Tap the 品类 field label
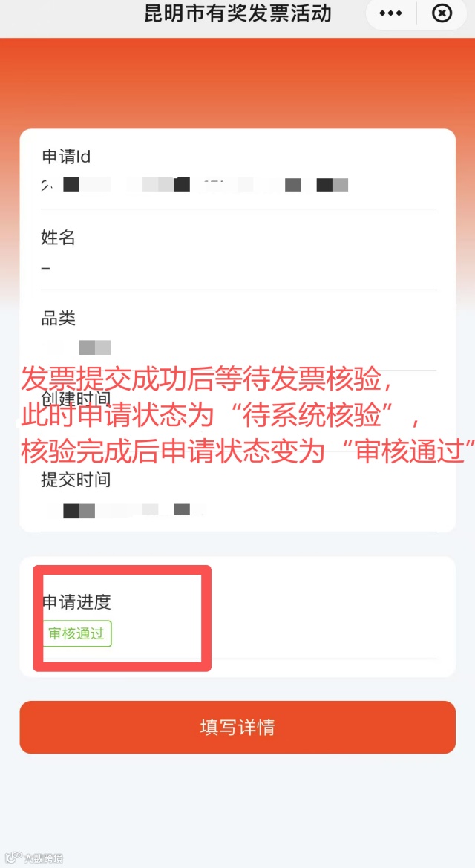 point(58,319)
